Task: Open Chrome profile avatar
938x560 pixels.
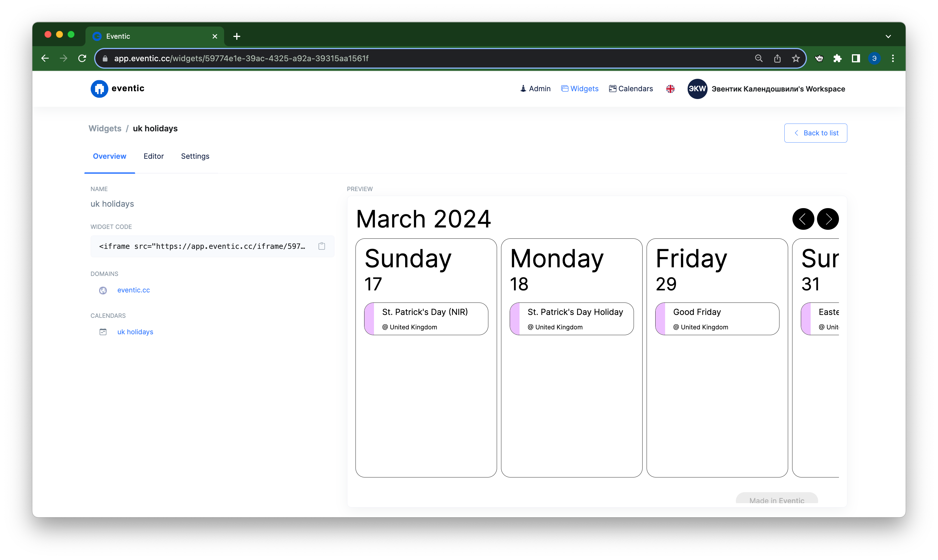Action: [x=874, y=58]
